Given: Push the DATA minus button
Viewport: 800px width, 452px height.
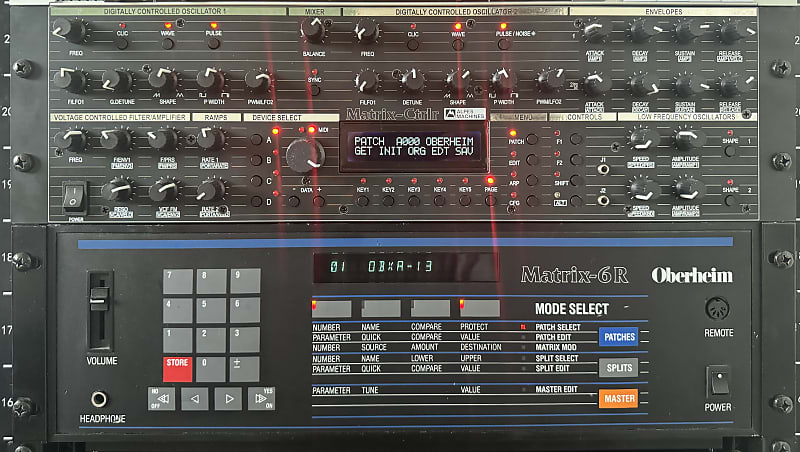Looking at the screenshot, I should point(294,201).
